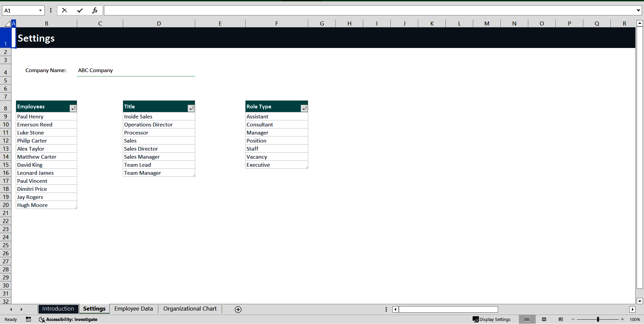Open the Organizational Chart sheet tab
The image size is (644, 324).
coord(190,309)
